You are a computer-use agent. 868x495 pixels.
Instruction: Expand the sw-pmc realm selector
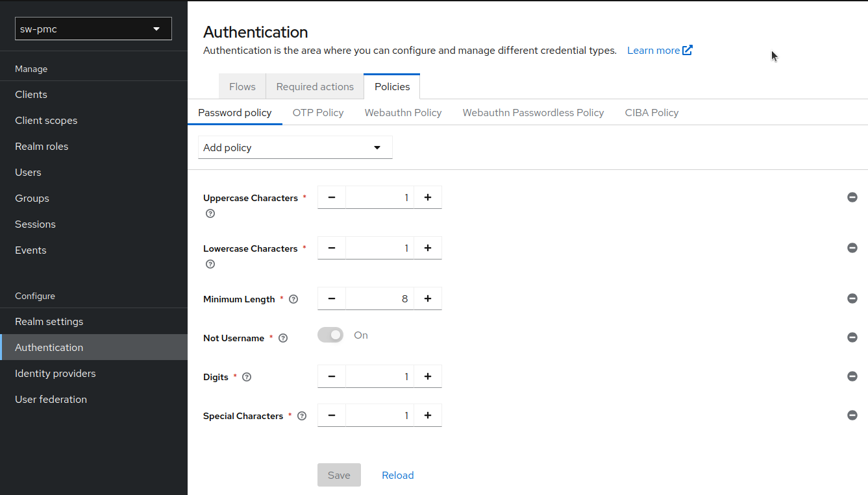93,29
